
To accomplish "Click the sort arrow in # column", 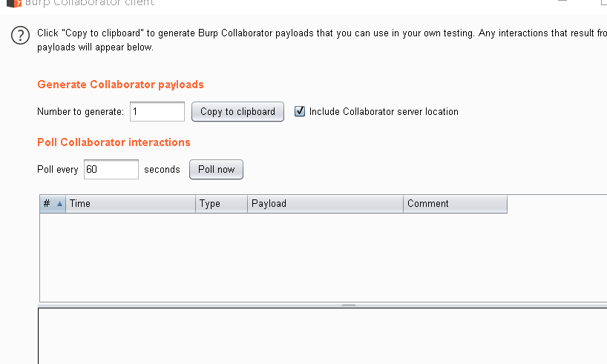I will point(59,203).
